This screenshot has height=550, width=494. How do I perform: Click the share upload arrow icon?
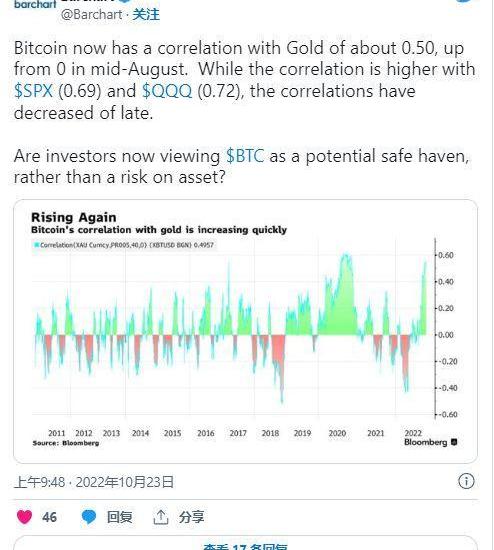[161, 517]
